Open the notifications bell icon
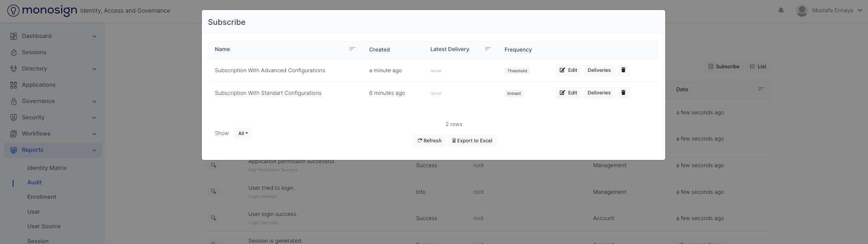The image size is (868, 244). click(781, 10)
